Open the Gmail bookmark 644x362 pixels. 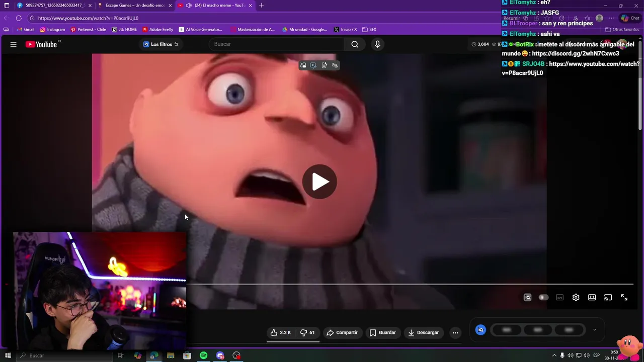(25, 30)
